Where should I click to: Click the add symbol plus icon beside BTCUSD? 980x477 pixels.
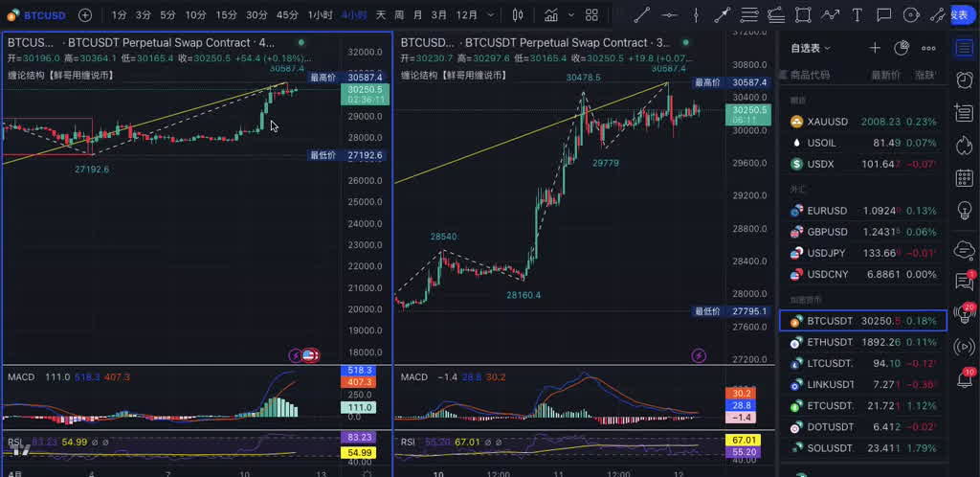coord(85,15)
